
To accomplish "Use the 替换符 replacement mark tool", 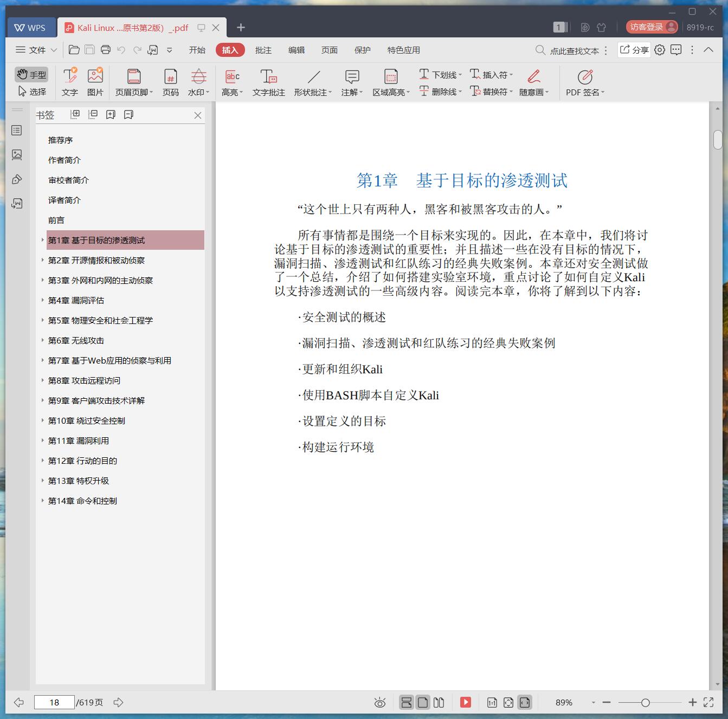I will coord(491,92).
